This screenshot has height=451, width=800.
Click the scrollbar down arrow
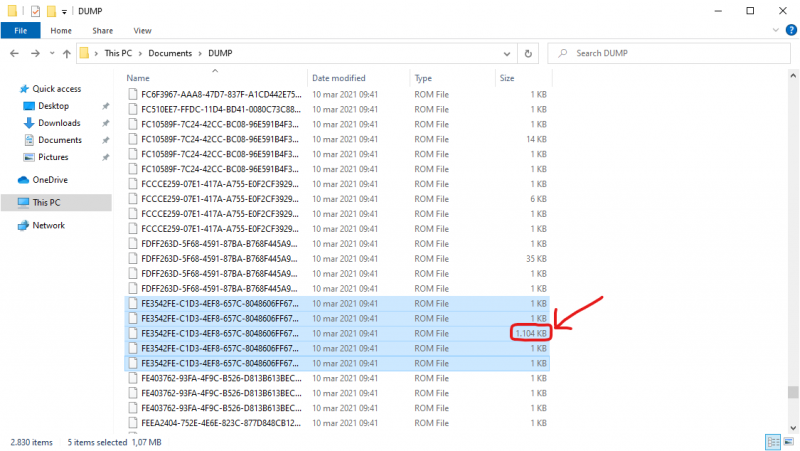click(x=792, y=428)
